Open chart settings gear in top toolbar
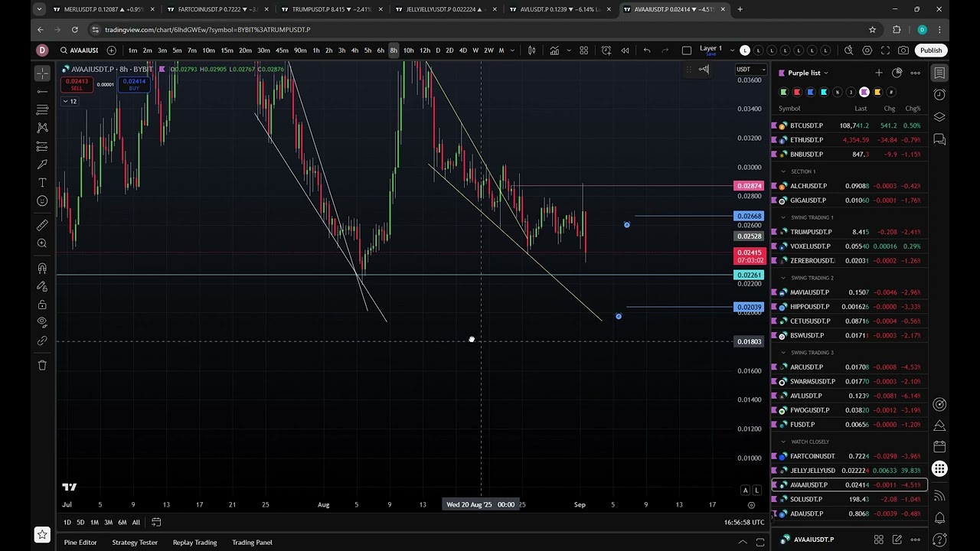980x551 pixels. 867,51
